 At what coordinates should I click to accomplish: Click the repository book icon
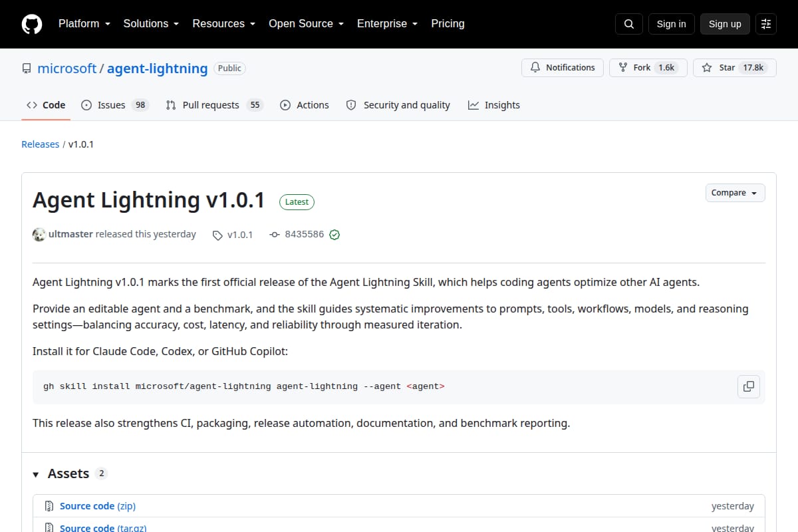tap(27, 68)
